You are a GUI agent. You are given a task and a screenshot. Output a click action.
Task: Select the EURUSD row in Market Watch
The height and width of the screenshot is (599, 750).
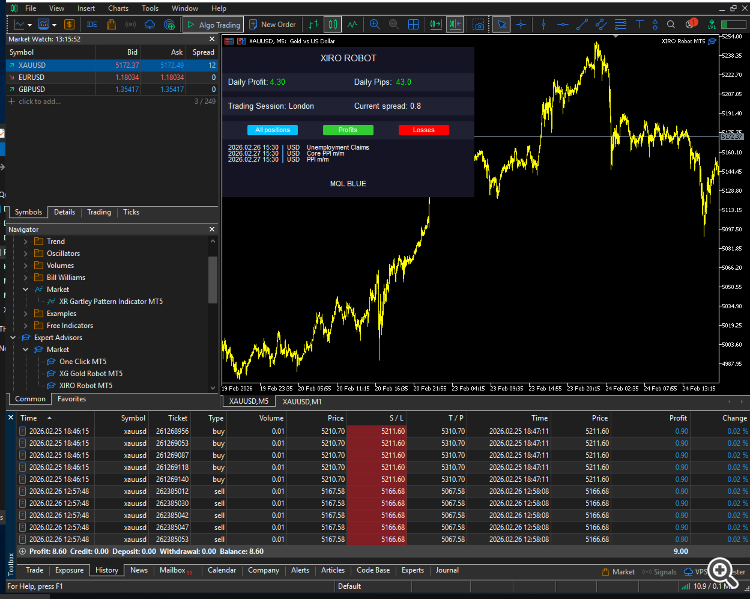pos(112,77)
